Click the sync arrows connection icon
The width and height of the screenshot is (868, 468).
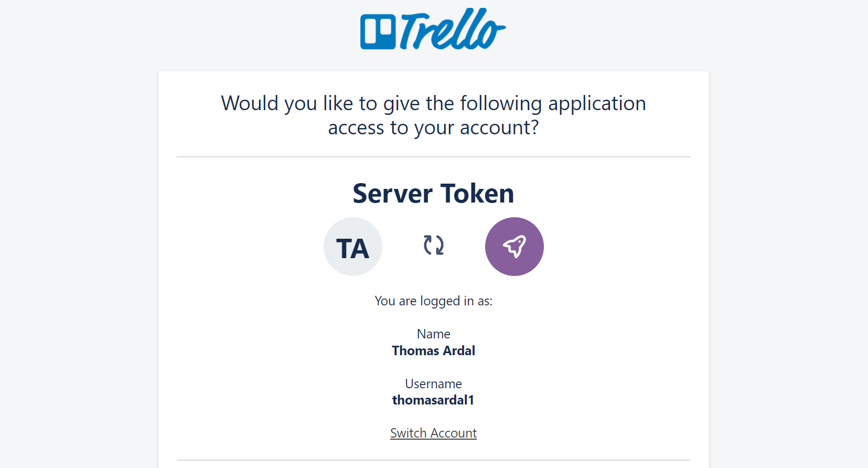(433, 246)
